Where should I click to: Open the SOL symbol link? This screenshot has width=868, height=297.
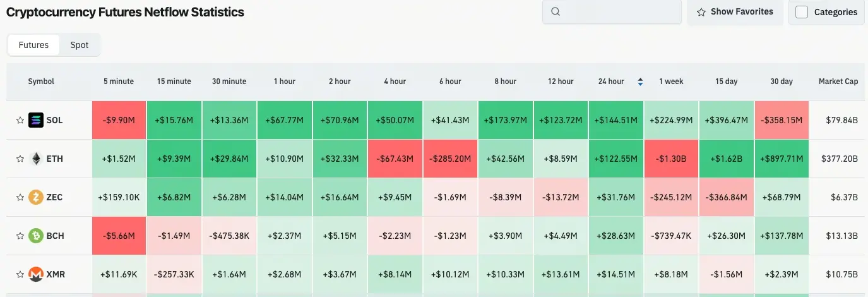tap(55, 120)
